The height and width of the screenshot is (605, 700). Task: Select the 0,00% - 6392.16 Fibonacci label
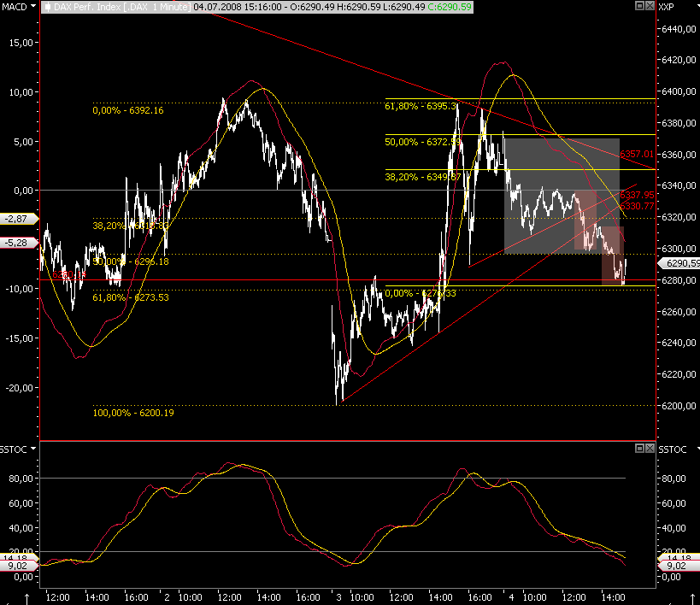point(128,110)
